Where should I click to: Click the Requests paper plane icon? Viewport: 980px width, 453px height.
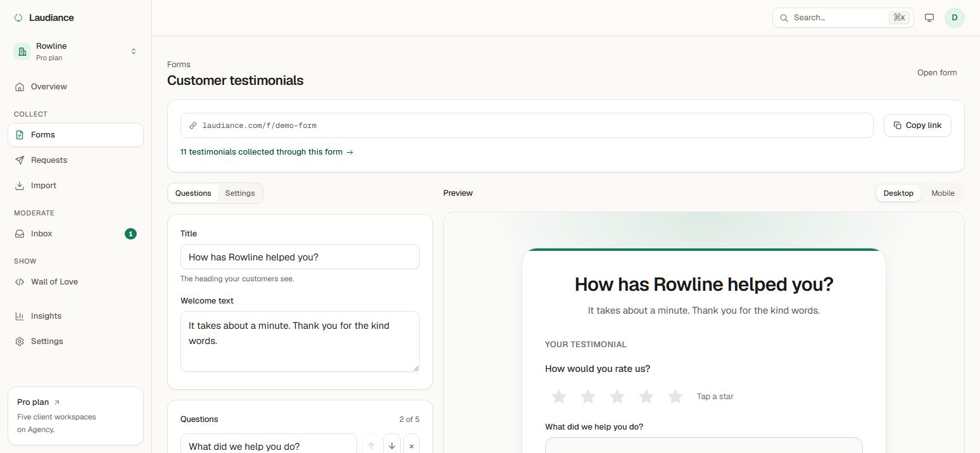tap(20, 160)
